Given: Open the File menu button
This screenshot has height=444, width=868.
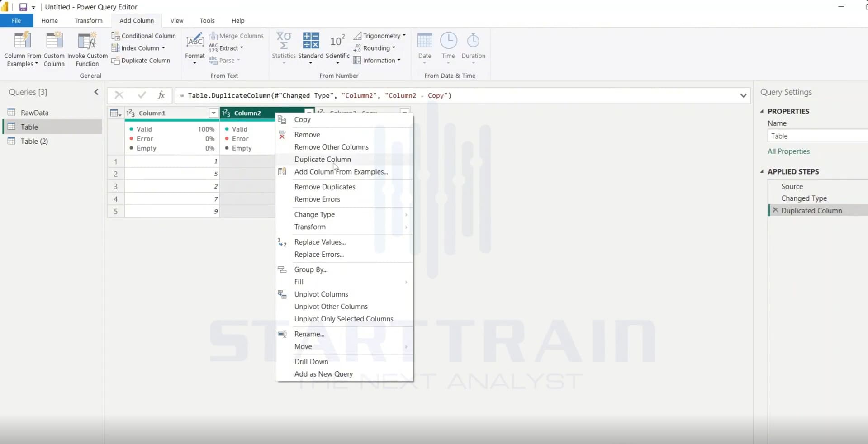Looking at the screenshot, I should click(x=16, y=21).
